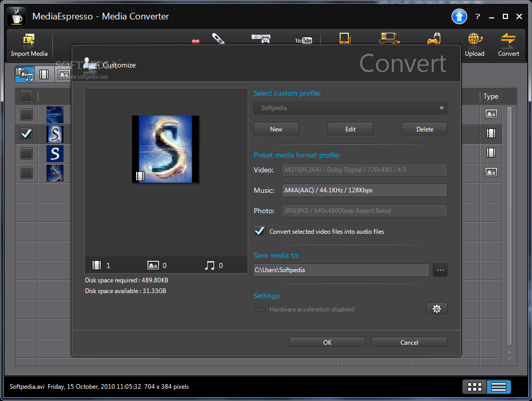
Task: Select the handheld game device icon
Action: [x=389, y=38]
